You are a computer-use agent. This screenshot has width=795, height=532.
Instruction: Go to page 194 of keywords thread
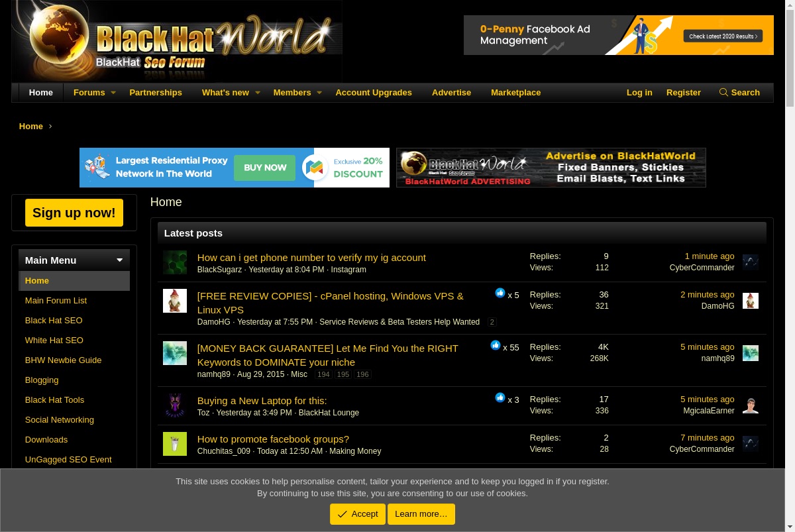click(323, 374)
